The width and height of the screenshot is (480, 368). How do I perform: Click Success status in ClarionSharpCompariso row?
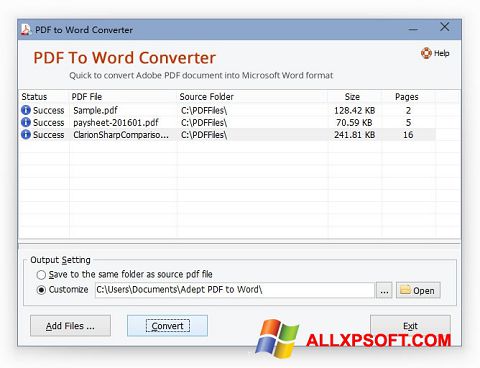pyautogui.click(x=49, y=135)
